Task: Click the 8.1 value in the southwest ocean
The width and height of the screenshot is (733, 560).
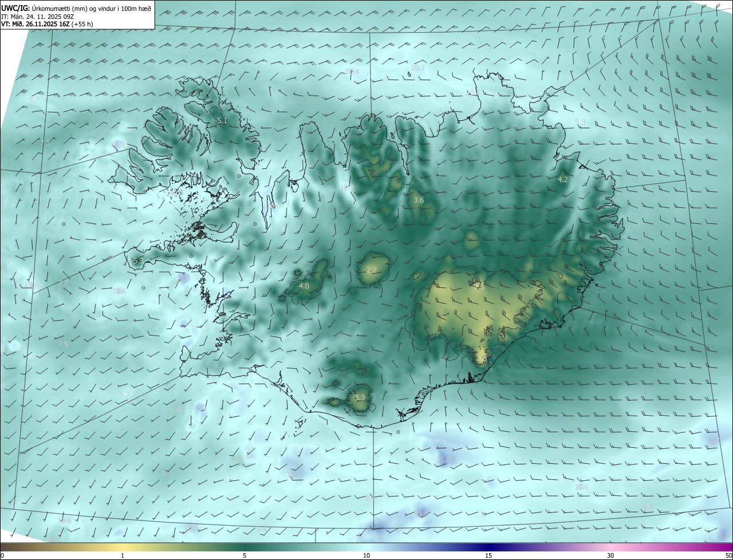Action: click(x=167, y=474)
